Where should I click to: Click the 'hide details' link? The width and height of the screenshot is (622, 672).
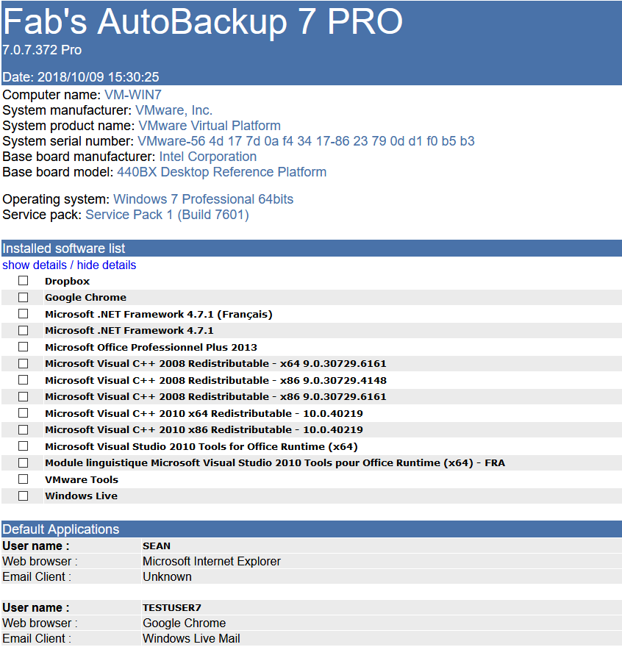[x=107, y=265]
